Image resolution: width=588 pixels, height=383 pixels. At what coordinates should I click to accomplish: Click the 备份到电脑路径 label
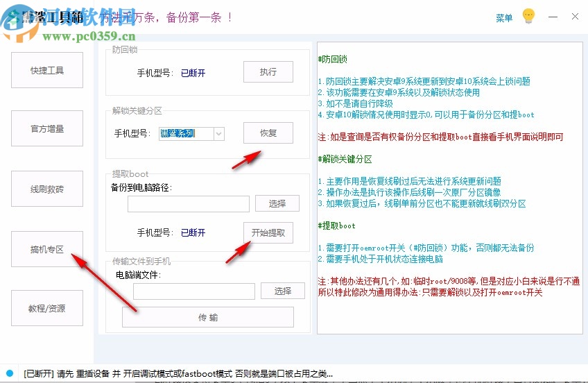pyautogui.click(x=141, y=187)
